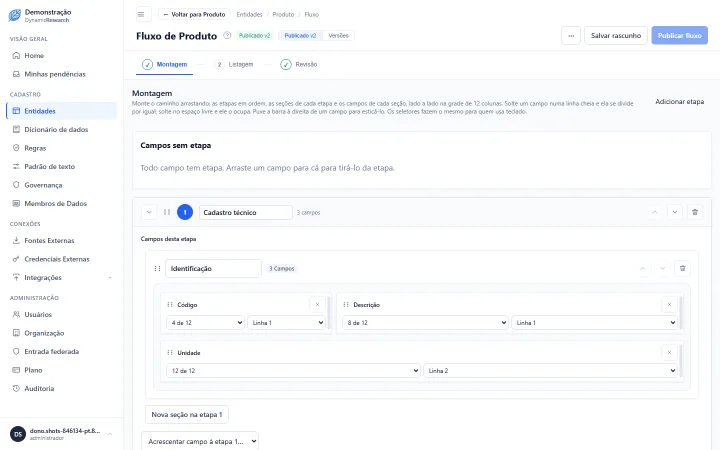720x450 pixels.
Task: Switch to the Montagem step tab
Action: pyautogui.click(x=164, y=64)
